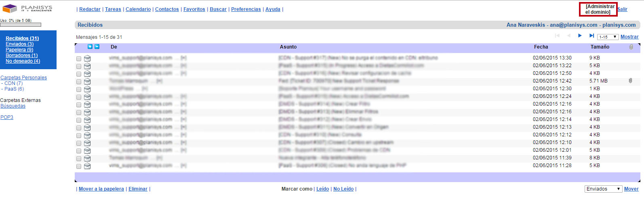Open the No deseado (4) folder
This screenshot has height=210, width=644.
pyautogui.click(x=23, y=61)
